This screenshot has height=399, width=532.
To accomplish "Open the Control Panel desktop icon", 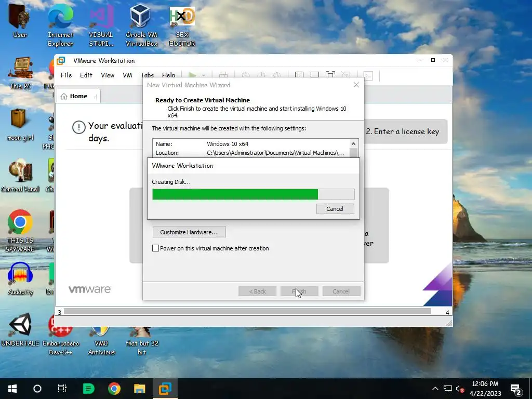I will [20, 177].
